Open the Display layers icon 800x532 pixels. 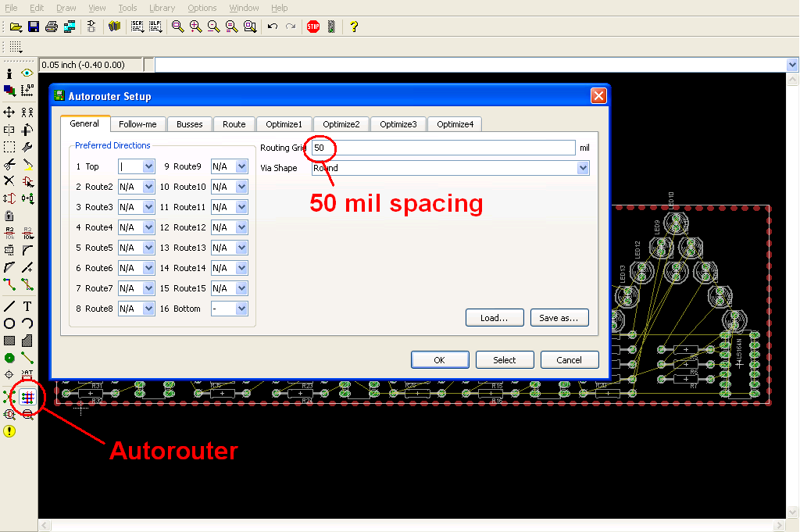pos(9,91)
